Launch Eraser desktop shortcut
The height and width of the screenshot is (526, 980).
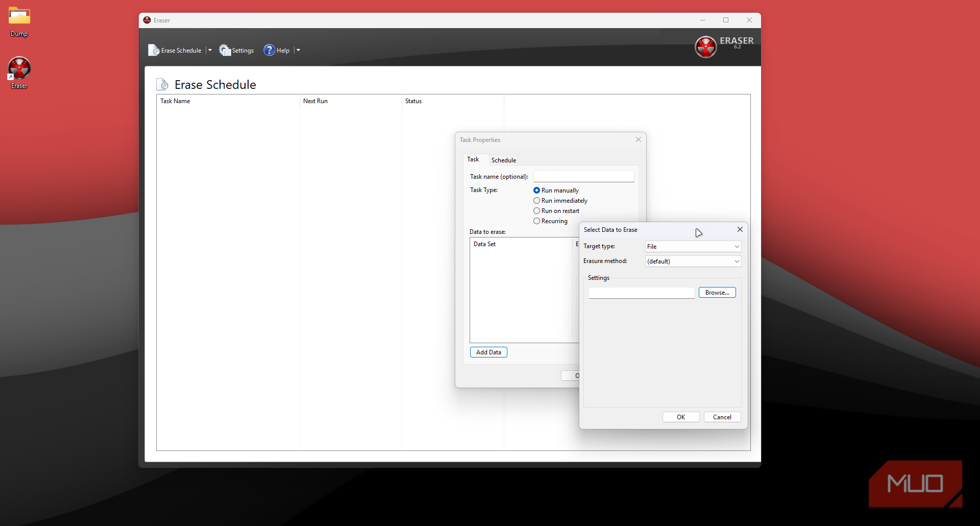click(x=19, y=73)
